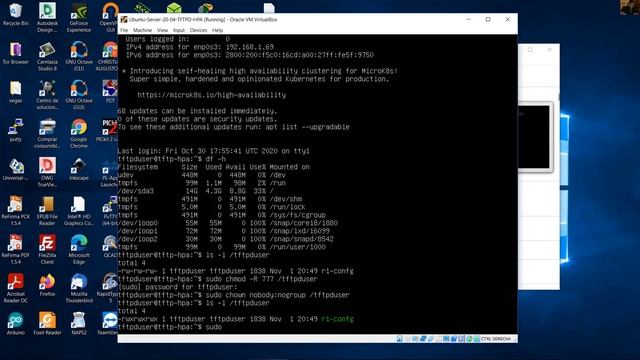Image resolution: width=640 pixels, height=360 pixels.
Task: Click the microk8s.io/high-availability URL text
Action: [211, 95]
